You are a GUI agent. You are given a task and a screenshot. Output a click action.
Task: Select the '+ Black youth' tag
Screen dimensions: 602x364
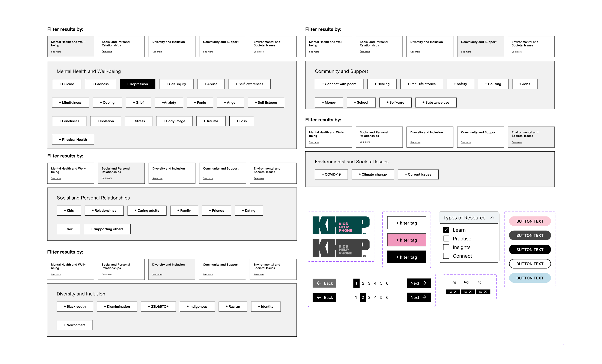(75, 307)
